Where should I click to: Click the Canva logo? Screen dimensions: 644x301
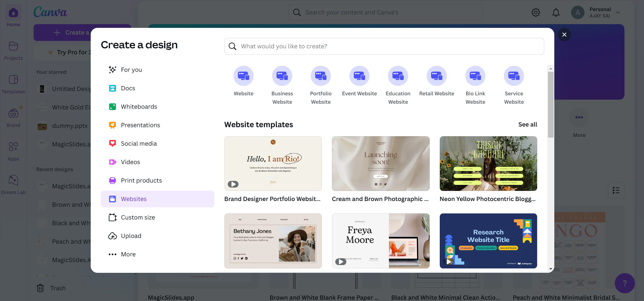pos(50,12)
